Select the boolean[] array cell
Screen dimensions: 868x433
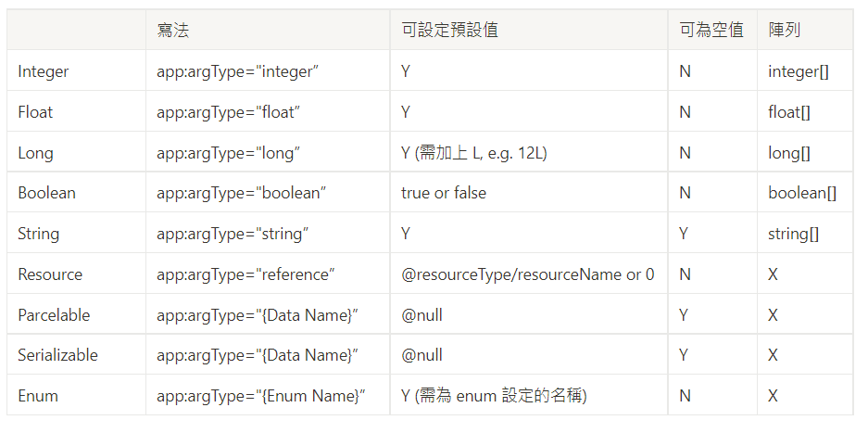[802, 193]
